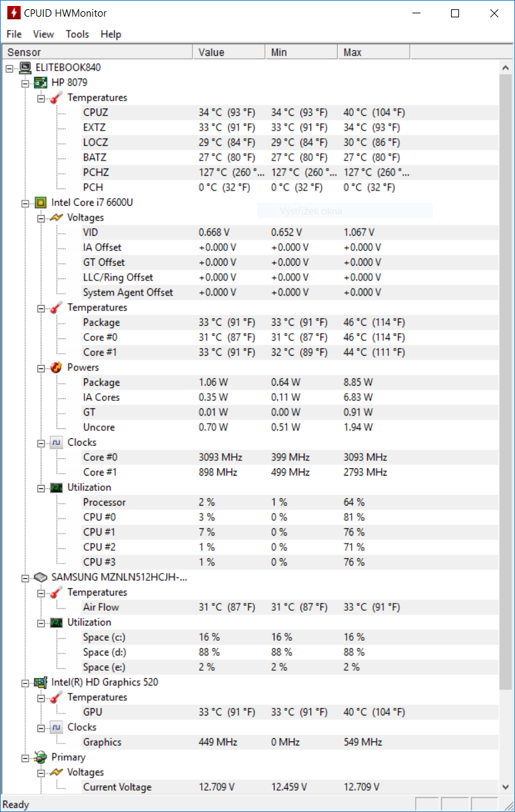Collapse the Intel Core i7 6600U node
The width and height of the screenshot is (515, 812).
pos(25,203)
